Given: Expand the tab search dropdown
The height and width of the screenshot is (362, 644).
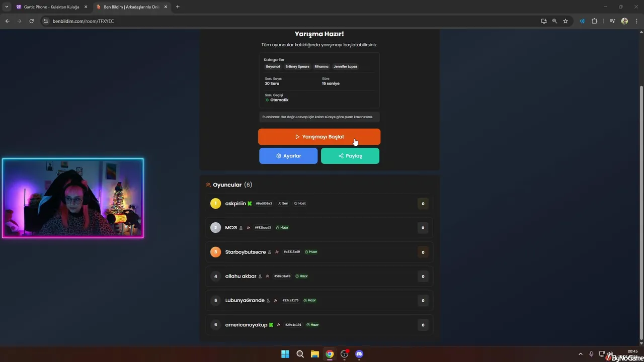Looking at the screenshot, I should [7, 7].
